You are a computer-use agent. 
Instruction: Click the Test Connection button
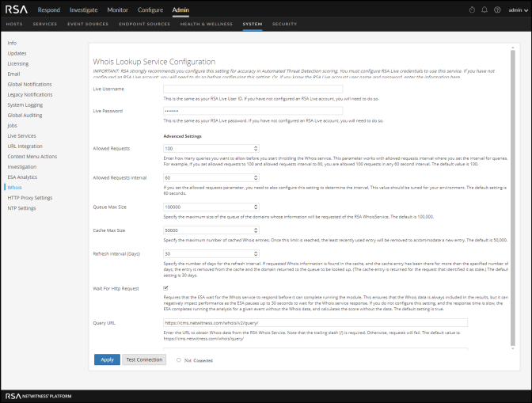[144, 359]
